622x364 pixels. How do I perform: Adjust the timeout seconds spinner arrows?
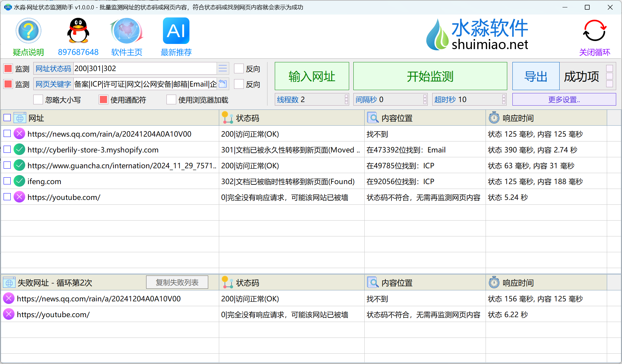[504, 99]
